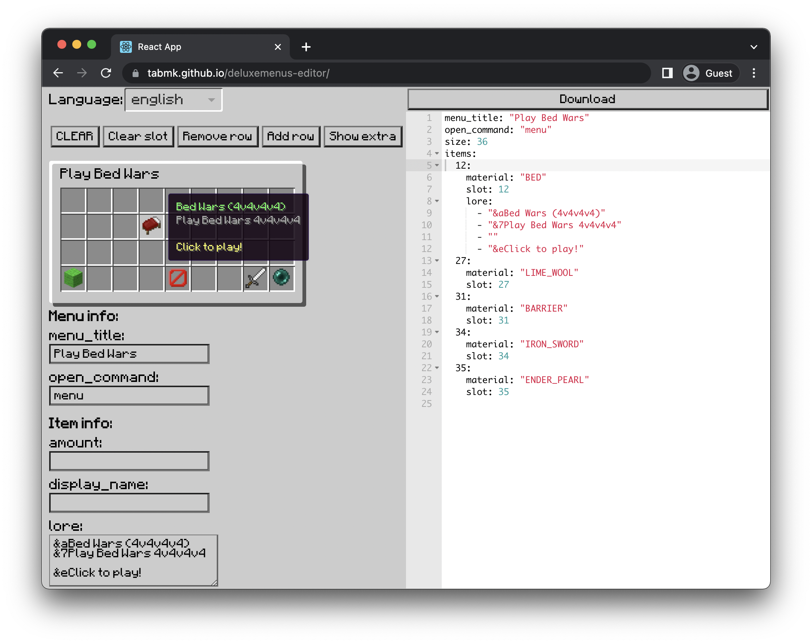Open the language dropdown set to english
The image size is (812, 644).
click(173, 100)
